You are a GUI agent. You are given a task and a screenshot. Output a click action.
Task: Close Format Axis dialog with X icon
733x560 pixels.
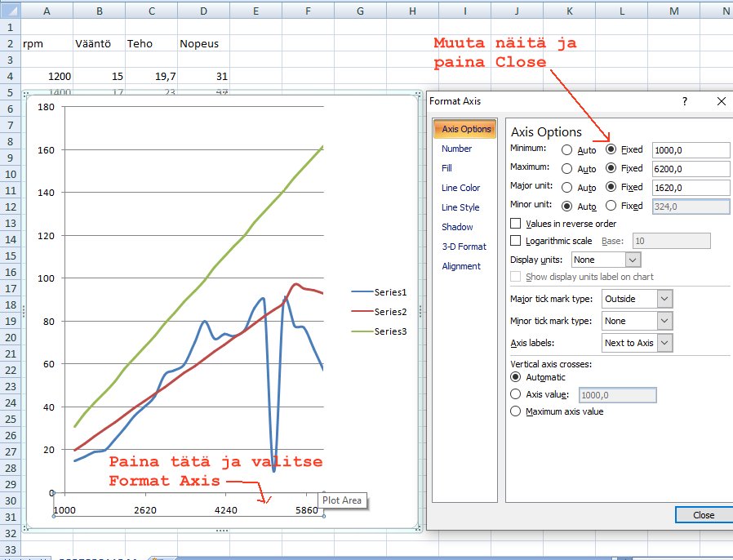point(721,101)
